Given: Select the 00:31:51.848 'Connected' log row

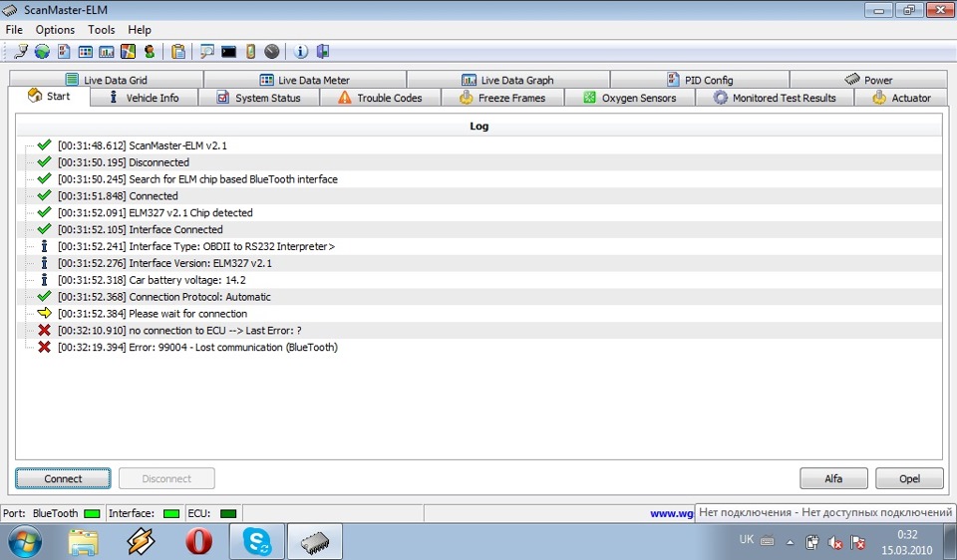Looking at the screenshot, I should (x=479, y=196).
